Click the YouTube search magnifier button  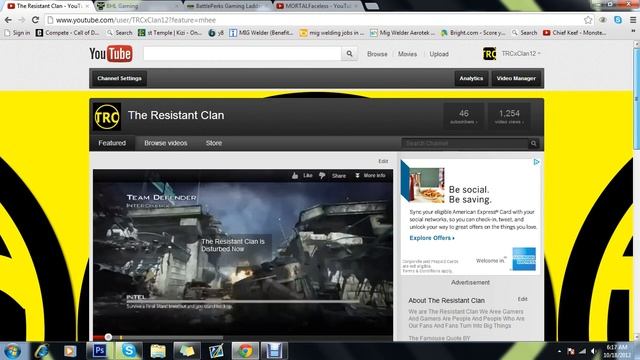click(349, 53)
